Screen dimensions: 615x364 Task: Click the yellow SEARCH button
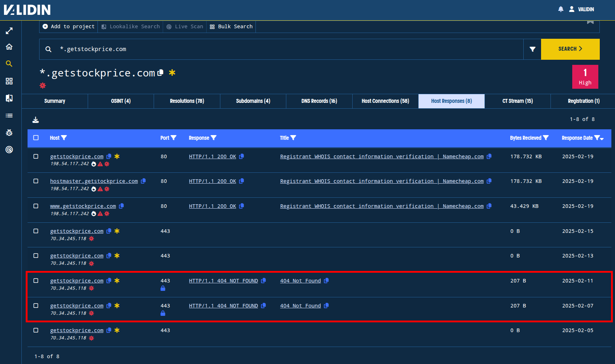570,49
